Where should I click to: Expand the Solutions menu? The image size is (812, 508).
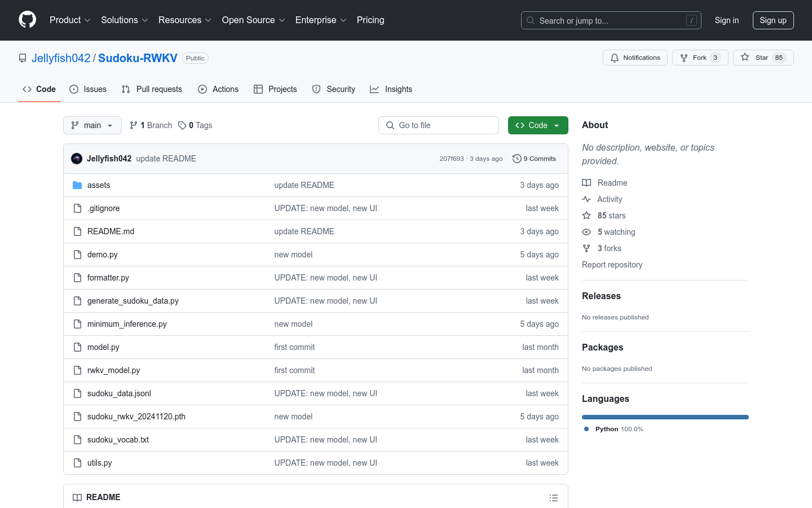point(124,20)
